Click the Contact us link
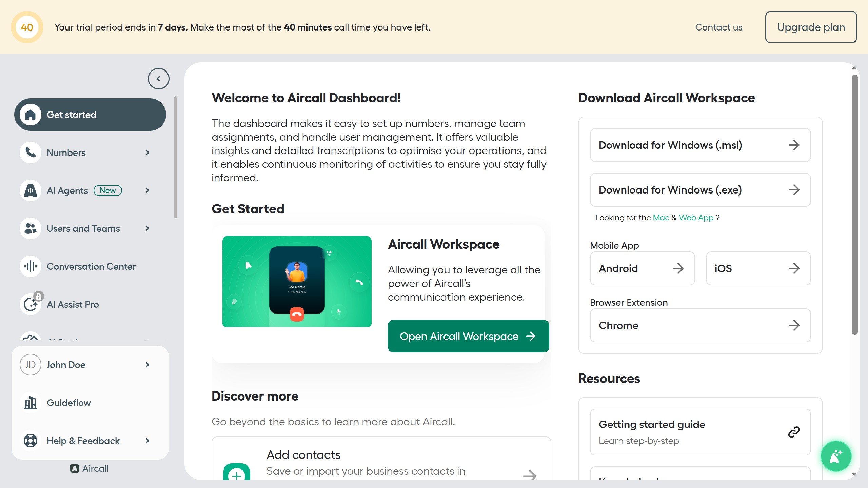868x488 pixels. coord(719,27)
